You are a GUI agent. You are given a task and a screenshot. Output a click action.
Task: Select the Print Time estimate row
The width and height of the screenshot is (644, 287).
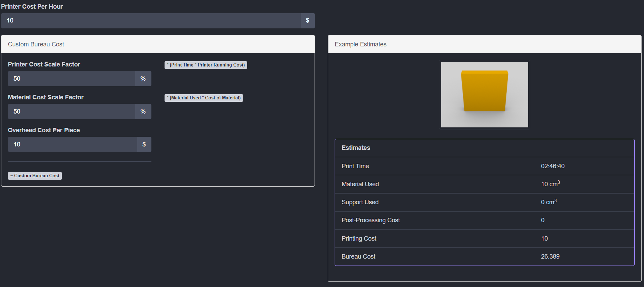484,166
